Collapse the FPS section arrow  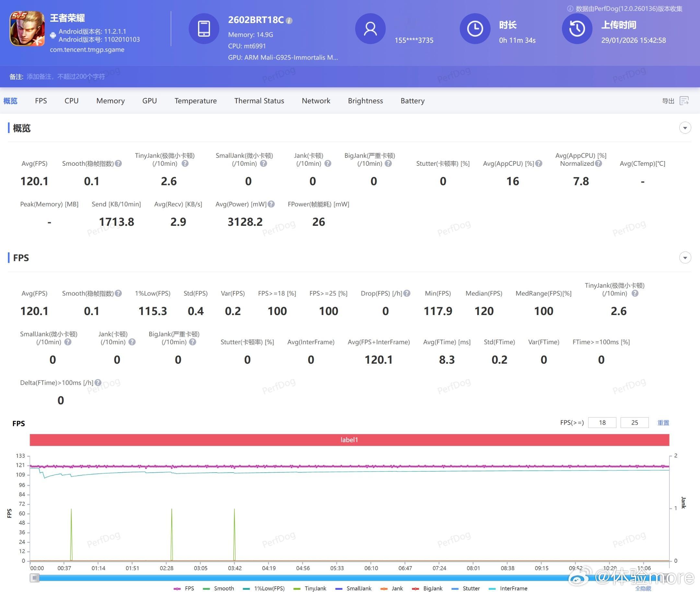click(x=685, y=258)
